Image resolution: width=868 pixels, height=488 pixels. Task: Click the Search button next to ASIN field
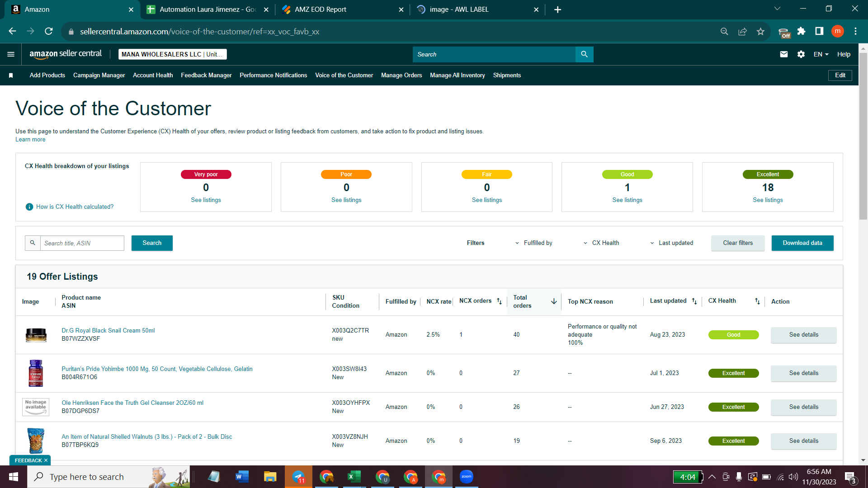pos(152,243)
